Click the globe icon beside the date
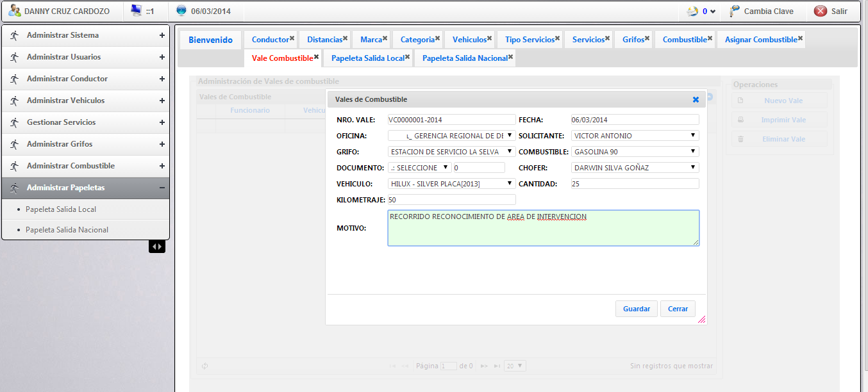This screenshot has height=392, width=868. tap(181, 11)
